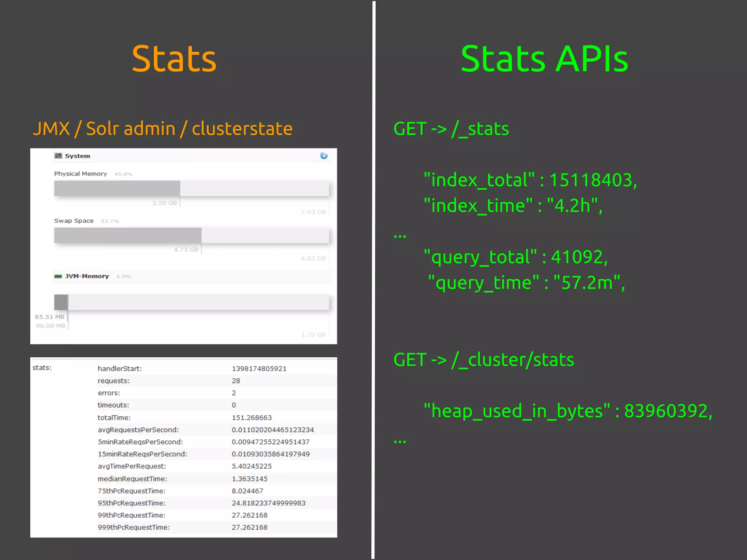747x560 pixels.
Task: Click the value '0.011020204465123234'
Action: [x=273, y=430]
